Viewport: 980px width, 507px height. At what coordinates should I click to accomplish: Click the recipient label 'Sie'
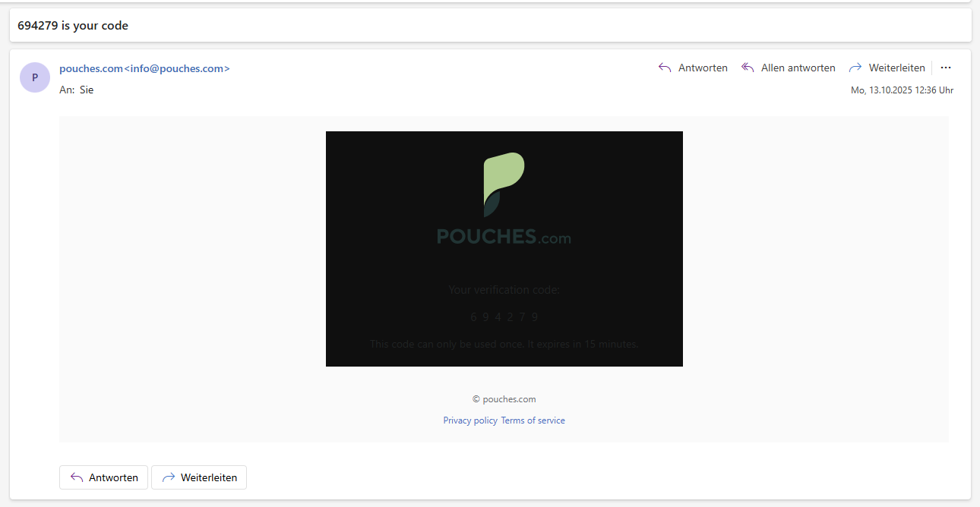[x=87, y=90]
